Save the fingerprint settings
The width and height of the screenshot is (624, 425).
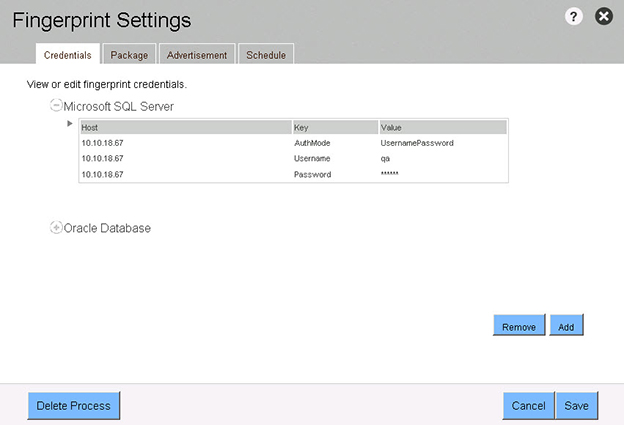tap(576, 406)
